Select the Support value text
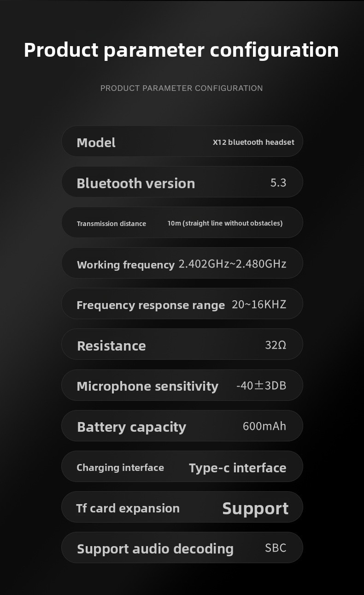Image resolution: width=364 pixels, height=595 pixels. tap(255, 508)
